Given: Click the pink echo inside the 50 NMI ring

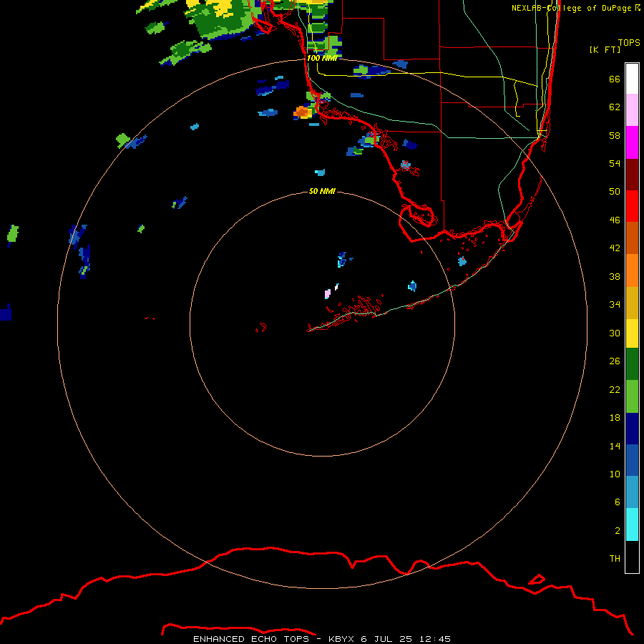Looking at the screenshot, I should click(327, 294).
